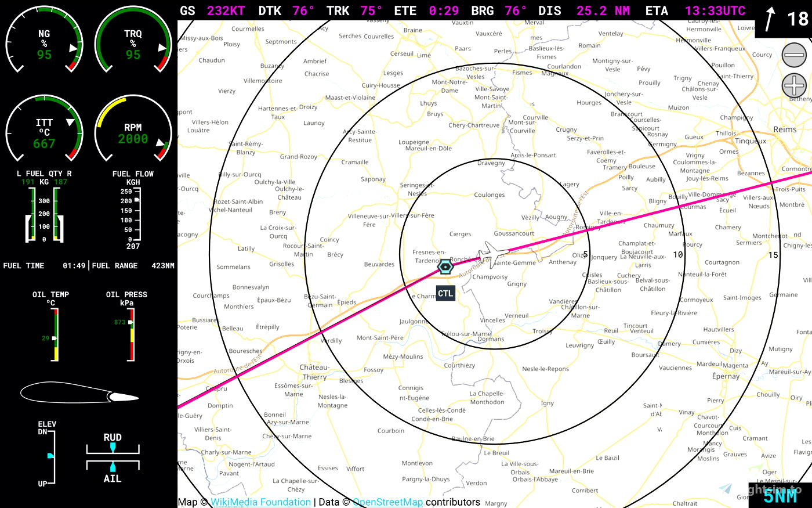Click the 5NM map scale indicator
812x508 pixels.
pos(780,495)
